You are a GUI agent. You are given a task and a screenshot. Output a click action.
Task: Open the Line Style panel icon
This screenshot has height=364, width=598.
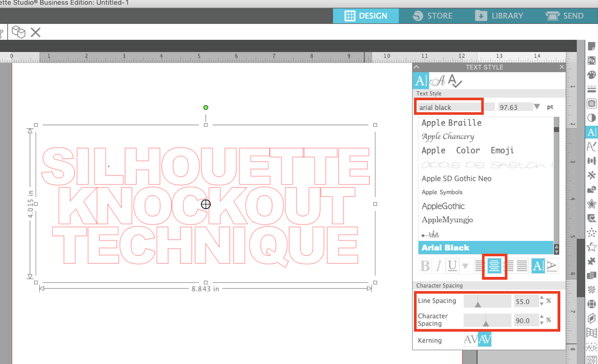pyautogui.click(x=592, y=89)
